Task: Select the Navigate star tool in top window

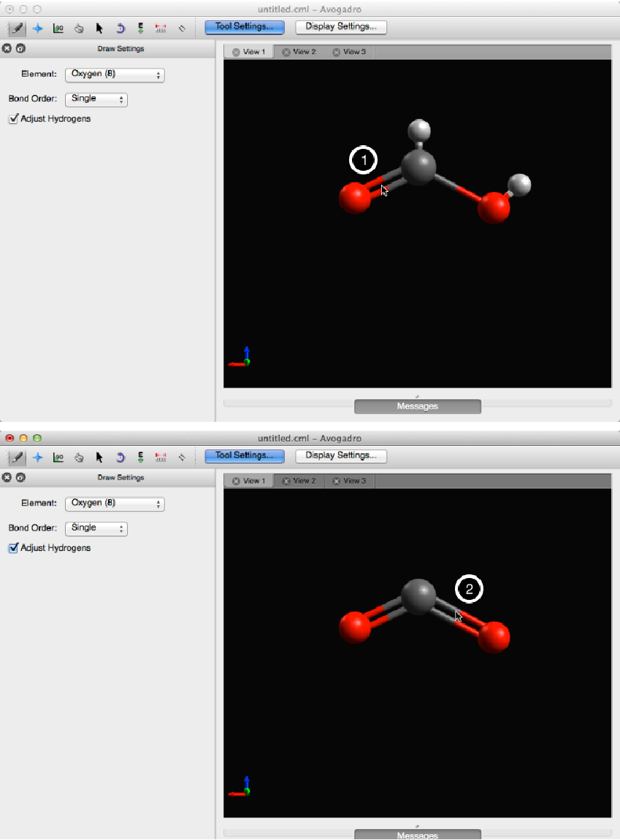Action: pyautogui.click(x=37, y=28)
